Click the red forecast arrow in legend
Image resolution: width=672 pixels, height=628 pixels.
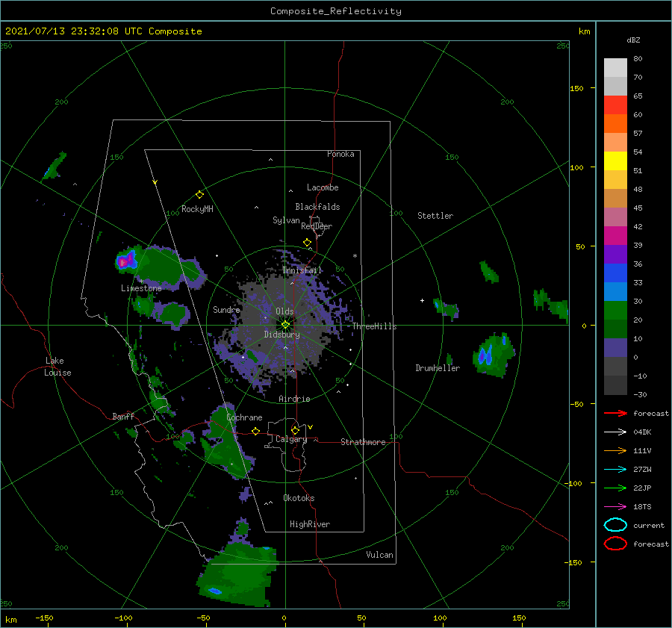click(615, 413)
